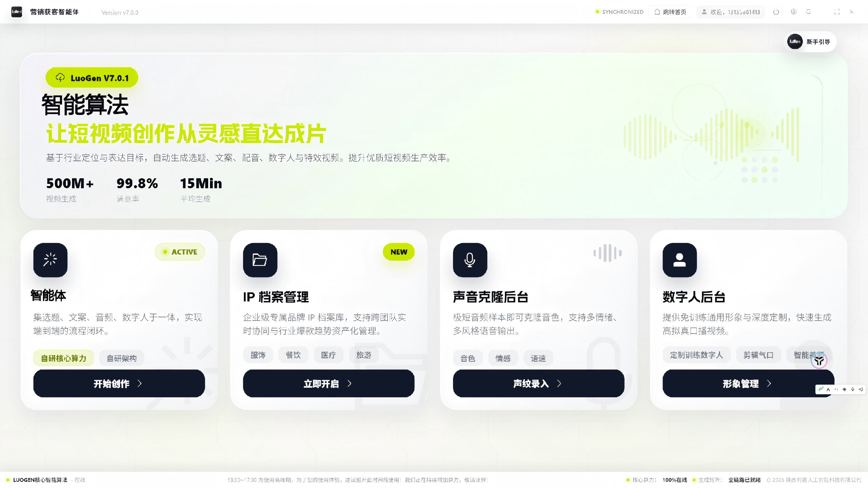Click the 声音克隆后台 microphone icon
Screen dimensions: 868x488
[470, 260]
